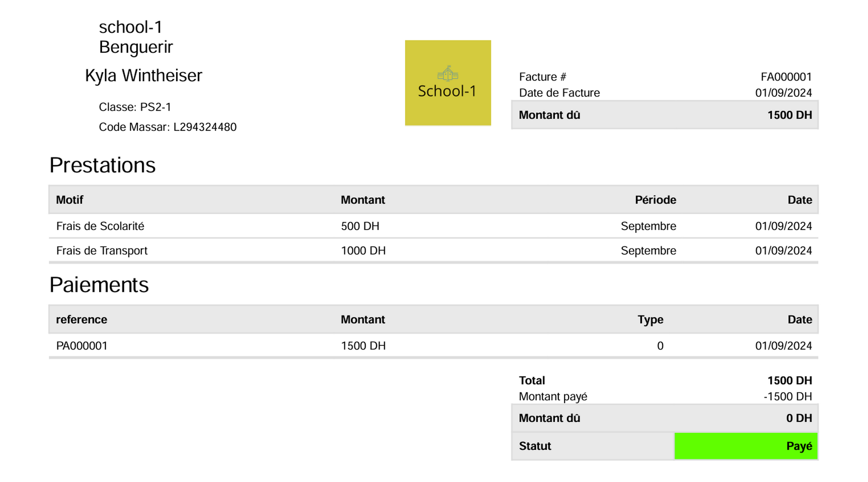The image size is (868, 482).
Task: Click the Frais de Transport row label
Action: point(102,250)
